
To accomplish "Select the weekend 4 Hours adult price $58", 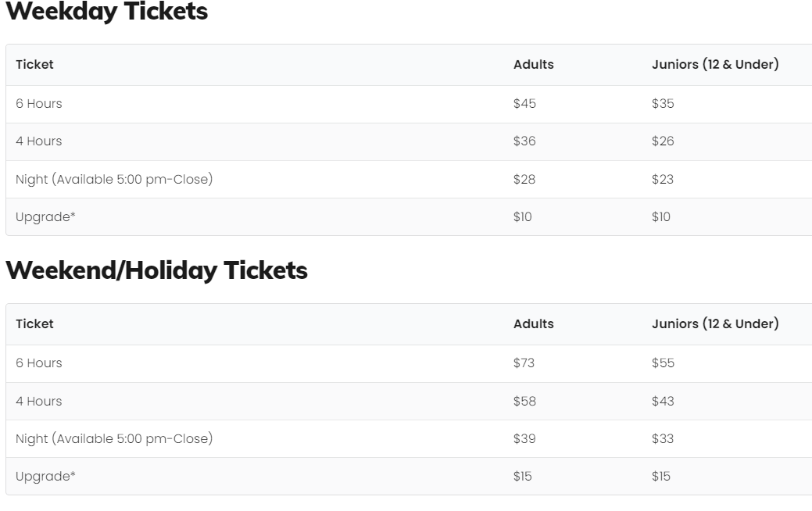I will tap(524, 402).
